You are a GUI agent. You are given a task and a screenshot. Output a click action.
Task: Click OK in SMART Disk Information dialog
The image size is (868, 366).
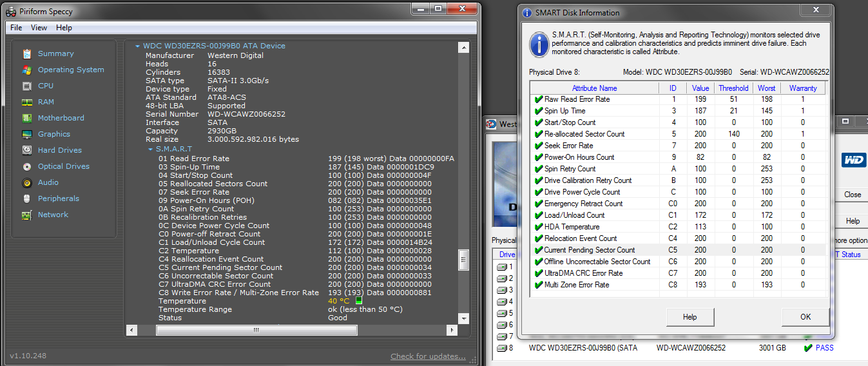[x=805, y=317]
